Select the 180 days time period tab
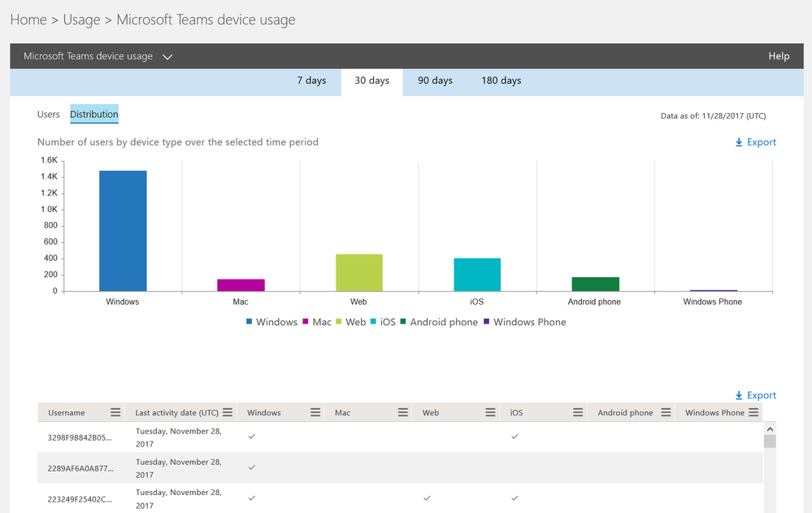 coord(502,80)
